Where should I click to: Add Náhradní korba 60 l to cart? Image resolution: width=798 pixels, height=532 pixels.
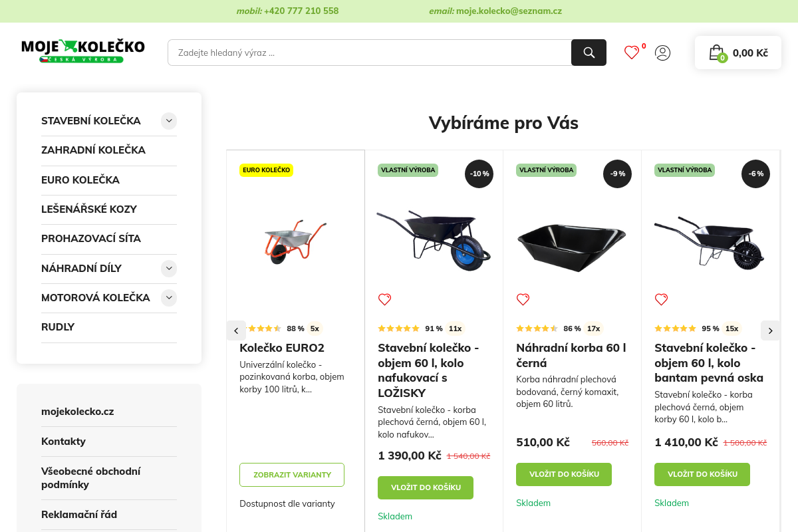(564, 474)
